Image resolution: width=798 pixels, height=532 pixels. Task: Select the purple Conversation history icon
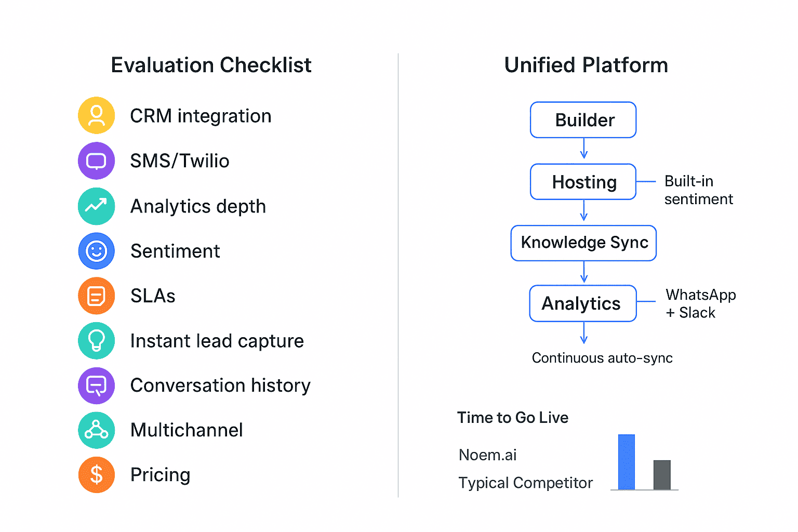[x=97, y=385]
